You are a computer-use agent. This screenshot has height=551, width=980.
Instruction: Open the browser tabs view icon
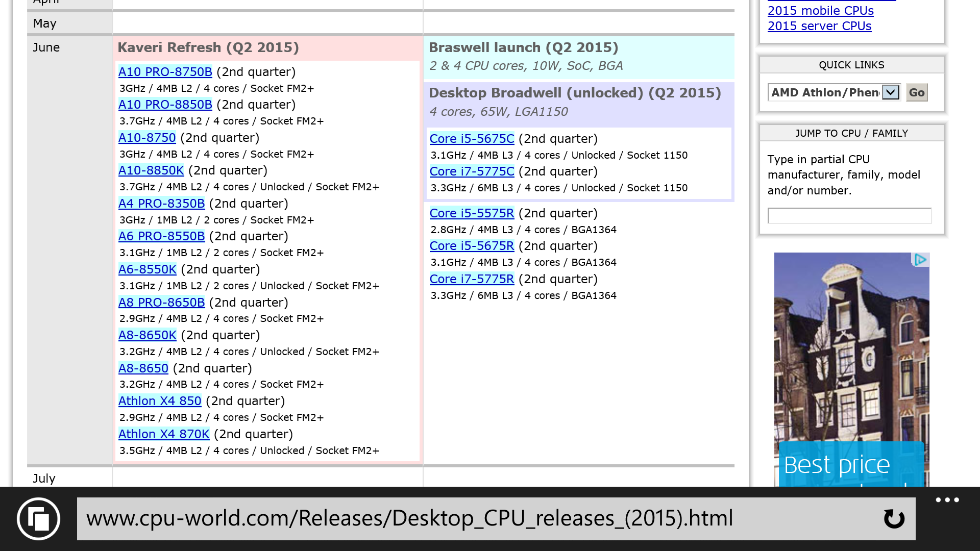tap(38, 519)
